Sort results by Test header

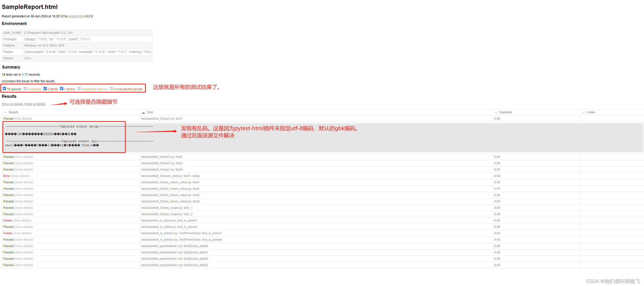click(150, 112)
